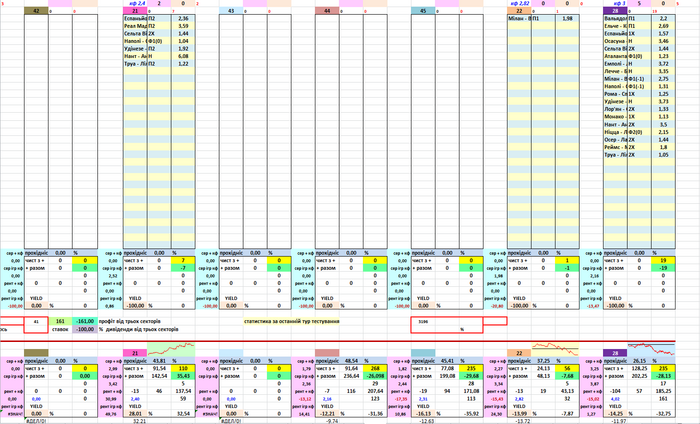Select odds 2,75 in sector 28 Мілан row
The width and height of the screenshot is (700, 424).
pos(663,79)
